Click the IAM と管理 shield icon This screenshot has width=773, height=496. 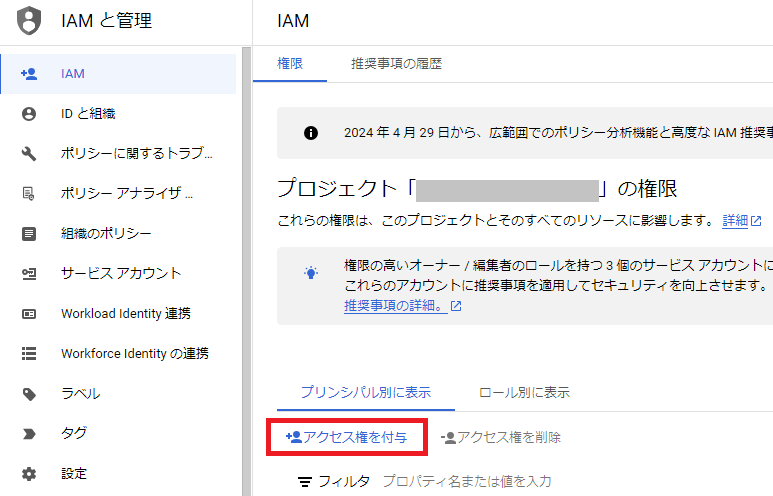pyautogui.click(x=29, y=21)
